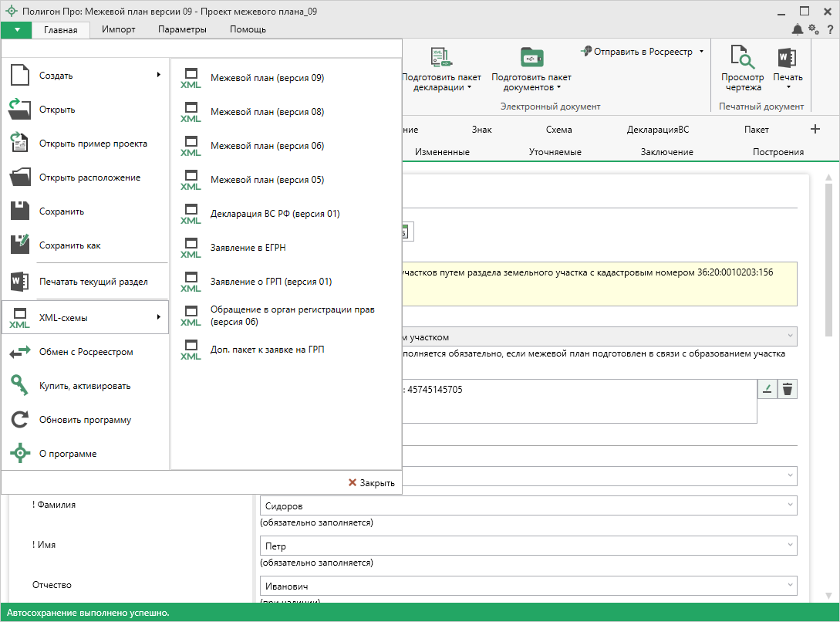This screenshot has height=622, width=840.
Task: Click Обновить программу in the file menu
Action: (x=85, y=420)
